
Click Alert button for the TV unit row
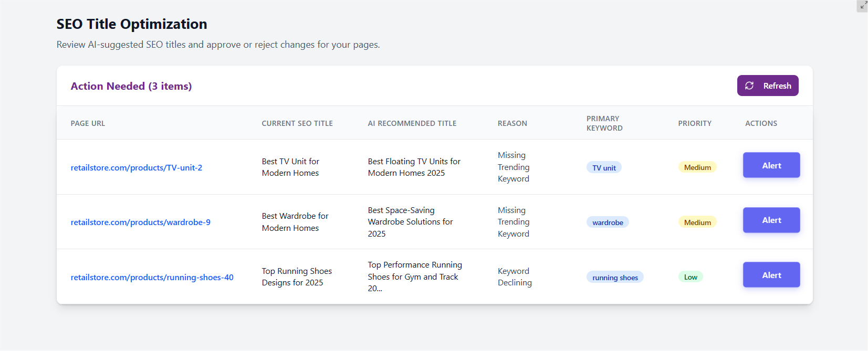[x=771, y=165]
